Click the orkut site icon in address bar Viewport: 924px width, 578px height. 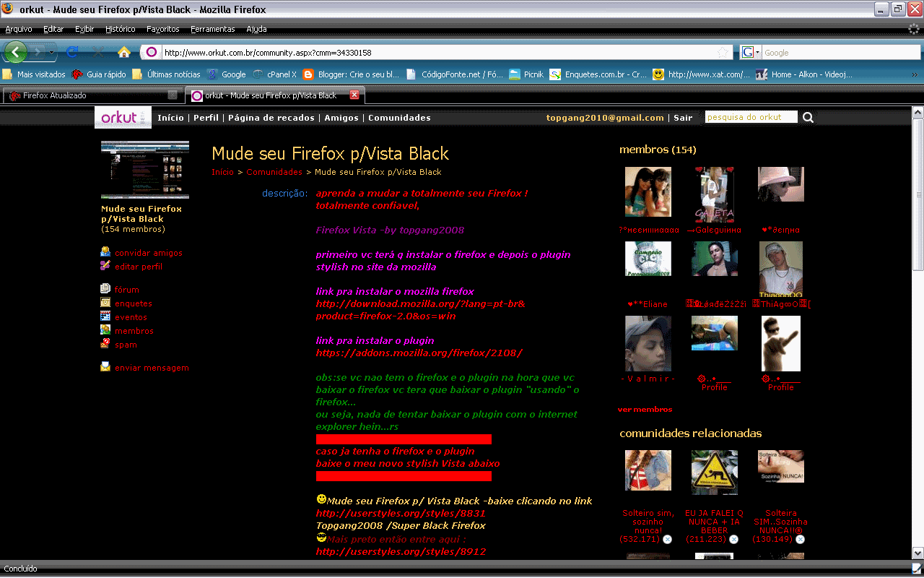[x=151, y=52]
